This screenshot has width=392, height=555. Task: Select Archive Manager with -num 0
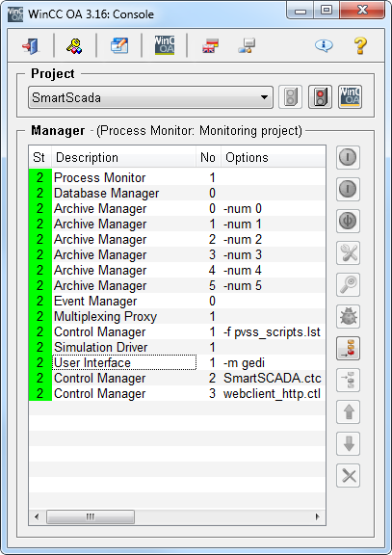pos(177,208)
